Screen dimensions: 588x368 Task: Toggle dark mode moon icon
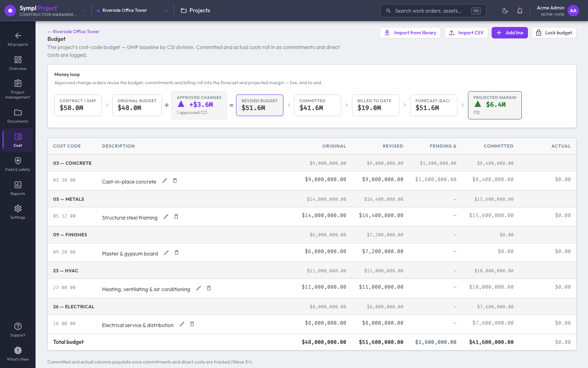[x=505, y=11]
